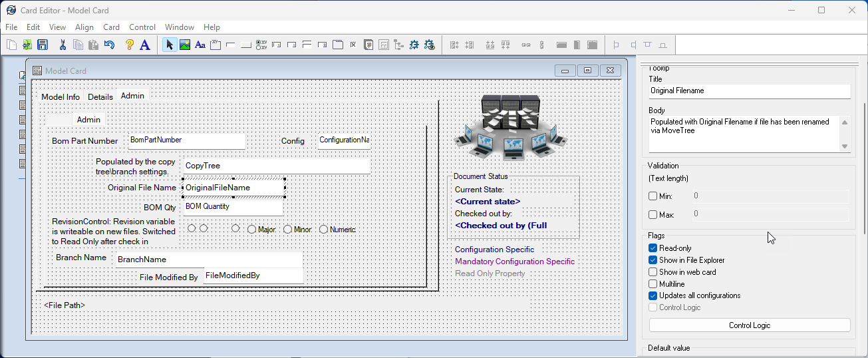868x358 pixels.
Task: Uncheck the Read-only flag
Action: pyautogui.click(x=652, y=248)
